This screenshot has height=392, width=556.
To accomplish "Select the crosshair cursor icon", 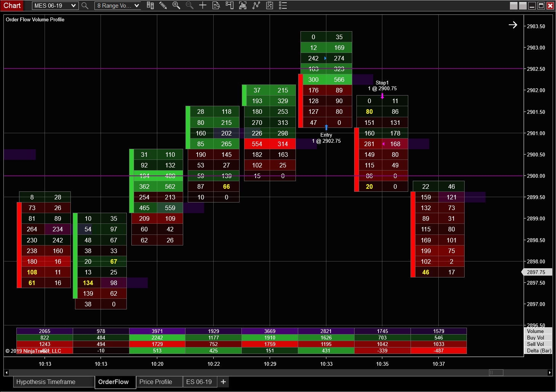I will click(203, 5).
